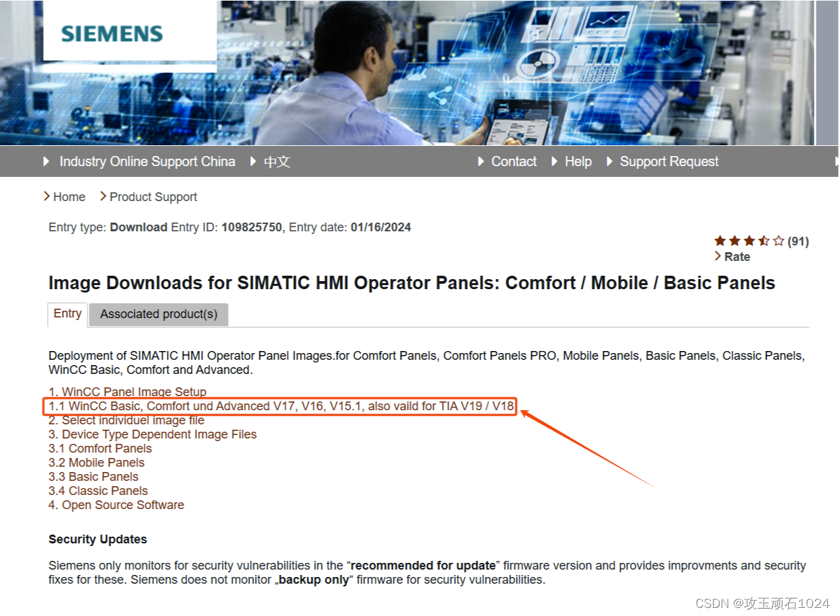840x616 pixels.
Task: Open '3. Device Type Dependent Image Files' link
Action: pyautogui.click(x=153, y=434)
